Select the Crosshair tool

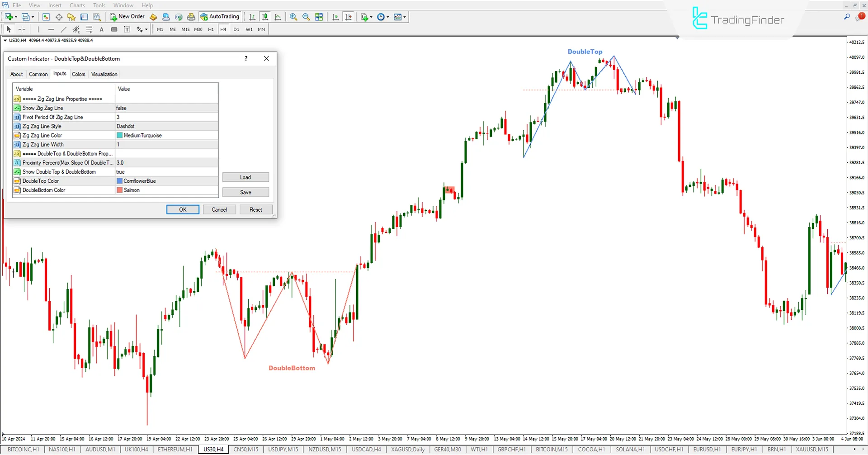(x=22, y=29)
